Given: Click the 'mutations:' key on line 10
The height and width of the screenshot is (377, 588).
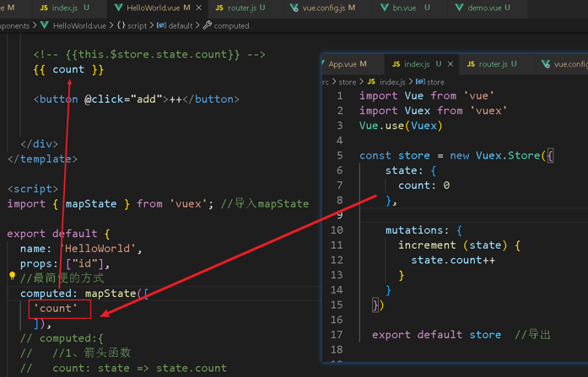Looking at the screenshot, I should pyautogui.click(x=417, y=230).
